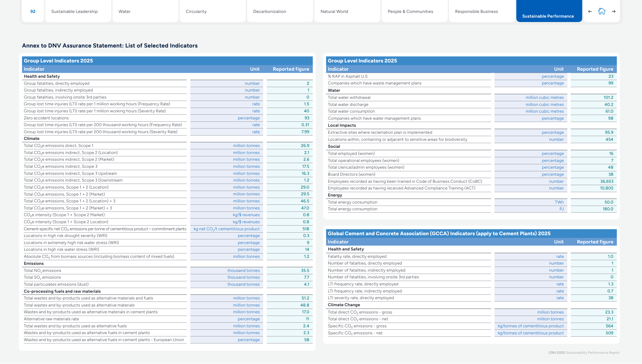The width and height of the screenshot is (642, 364).
Task: Click the Scope 1 value 26.9
Action: coord(305,145)
